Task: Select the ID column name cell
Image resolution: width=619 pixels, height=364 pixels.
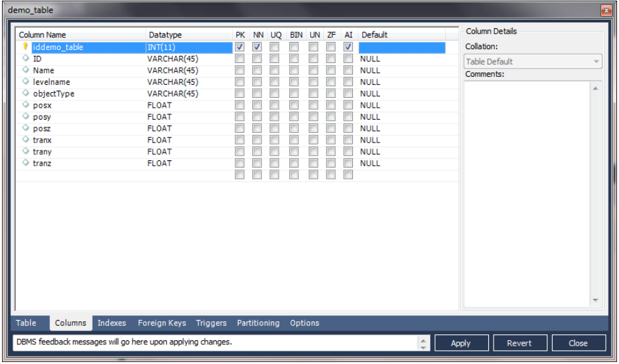Action: (x=37, y=59)
